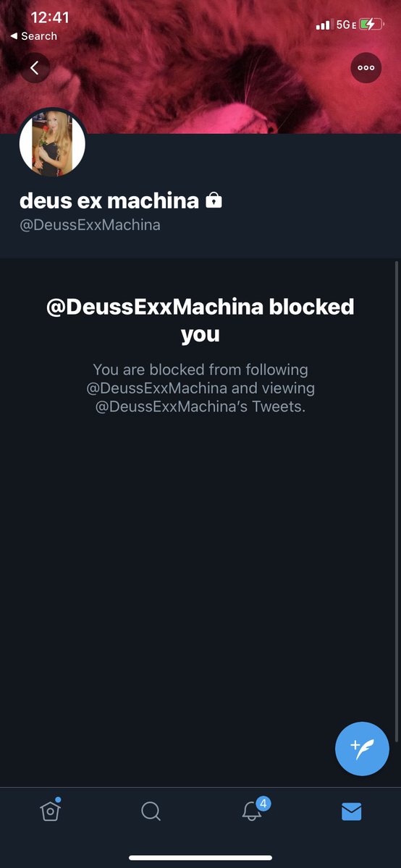
Task: Tap the notification badge showing 4
Action: coord(263,803)
